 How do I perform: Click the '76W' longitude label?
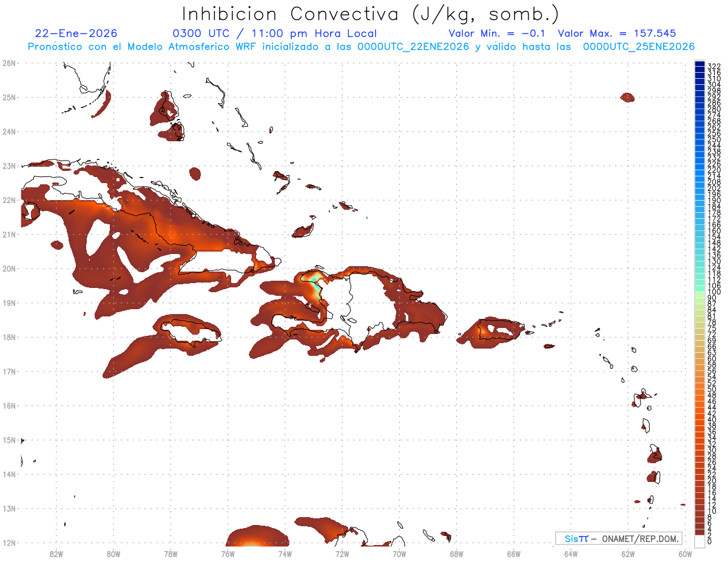tap(227, 554)
